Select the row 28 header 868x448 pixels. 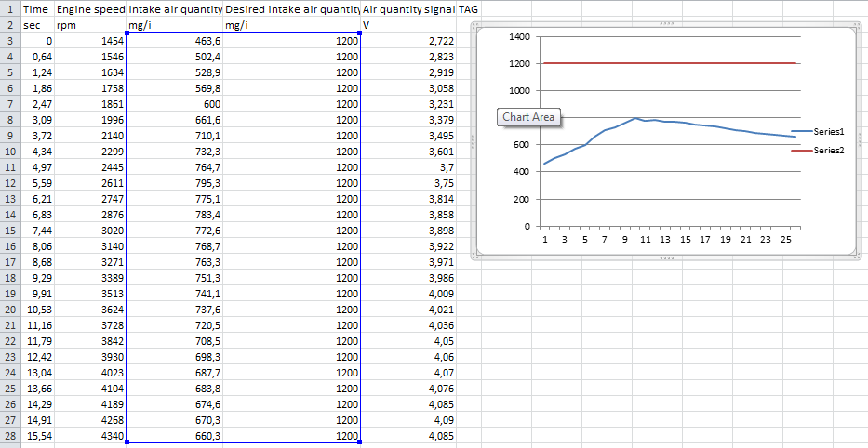[8, 436]
